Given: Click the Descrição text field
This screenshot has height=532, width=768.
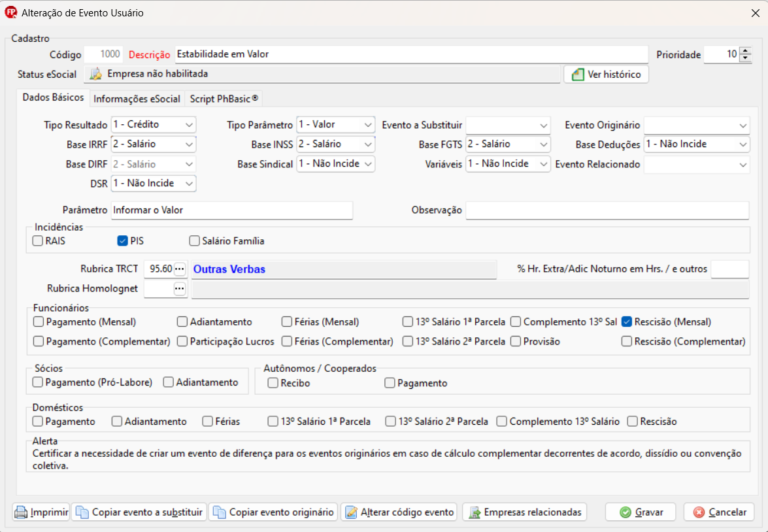Looking at the screenshot, I should (411, 54).
